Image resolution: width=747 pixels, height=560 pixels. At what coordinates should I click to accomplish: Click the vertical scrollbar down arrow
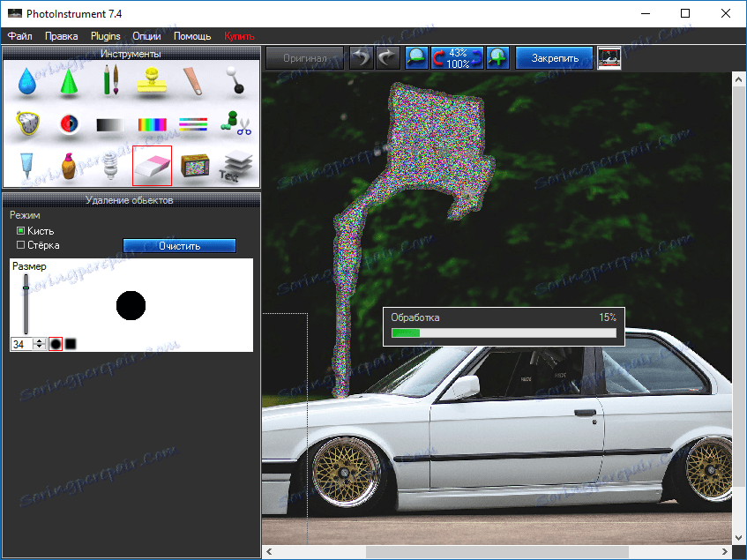tap(739, 539)
